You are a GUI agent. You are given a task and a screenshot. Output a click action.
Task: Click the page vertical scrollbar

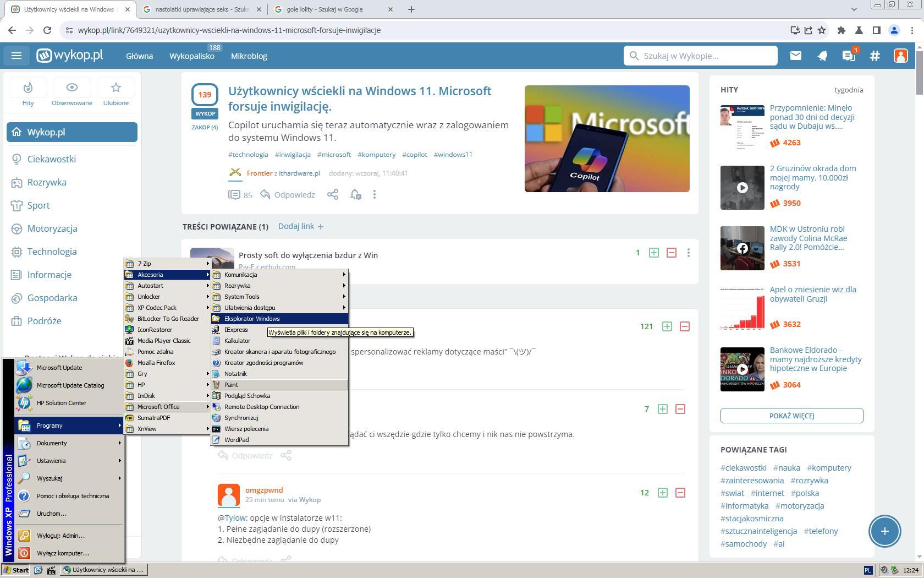click(919, 275)
